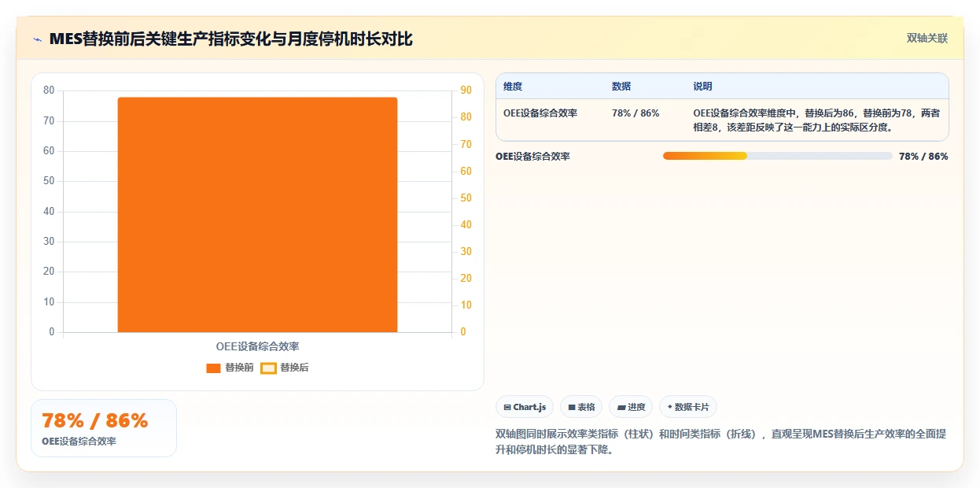Click the OEE设备综合效率 x-axis label

click(x=257, y=346)
